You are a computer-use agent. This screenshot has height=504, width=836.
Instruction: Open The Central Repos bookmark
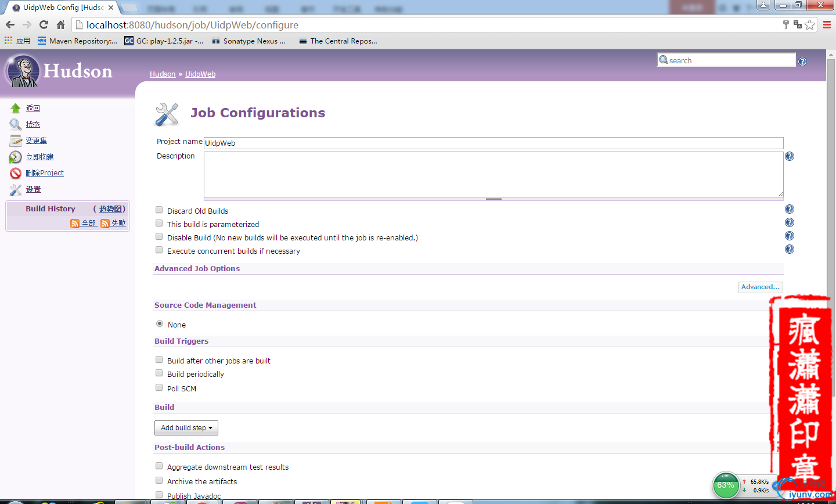[x=338, y=41]
